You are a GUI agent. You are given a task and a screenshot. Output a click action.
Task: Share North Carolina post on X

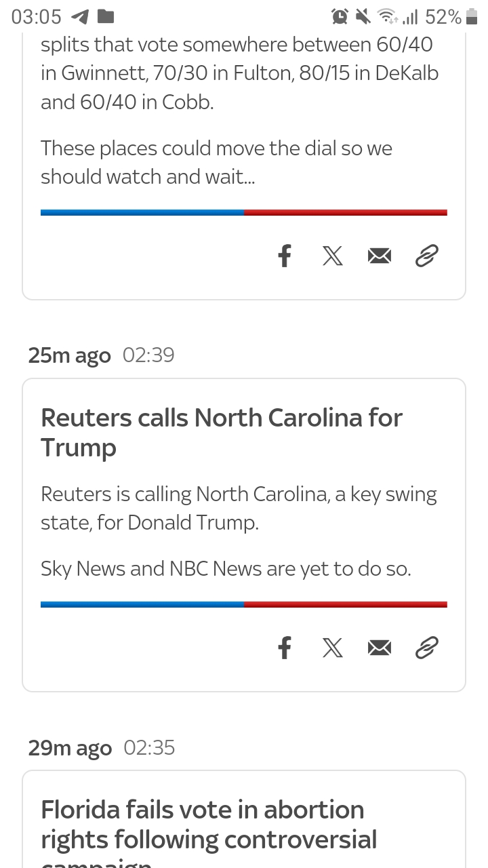tap(332, 648)
